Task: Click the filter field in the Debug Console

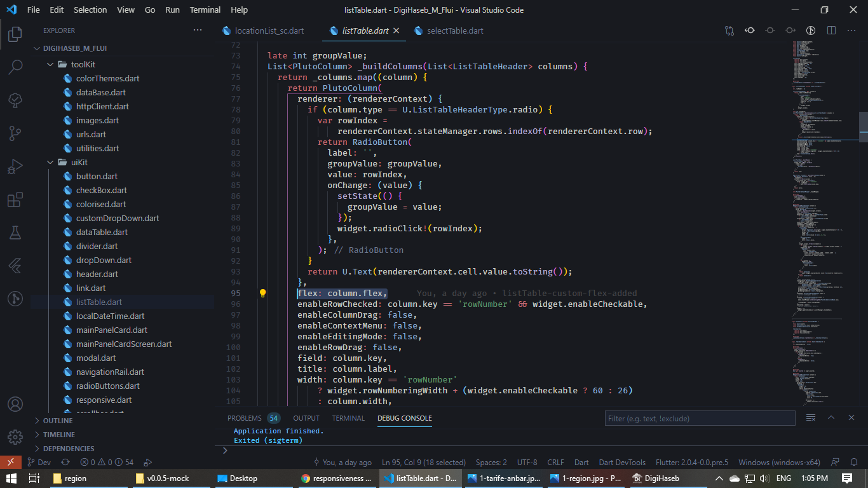Action: (x=699, y=417)
